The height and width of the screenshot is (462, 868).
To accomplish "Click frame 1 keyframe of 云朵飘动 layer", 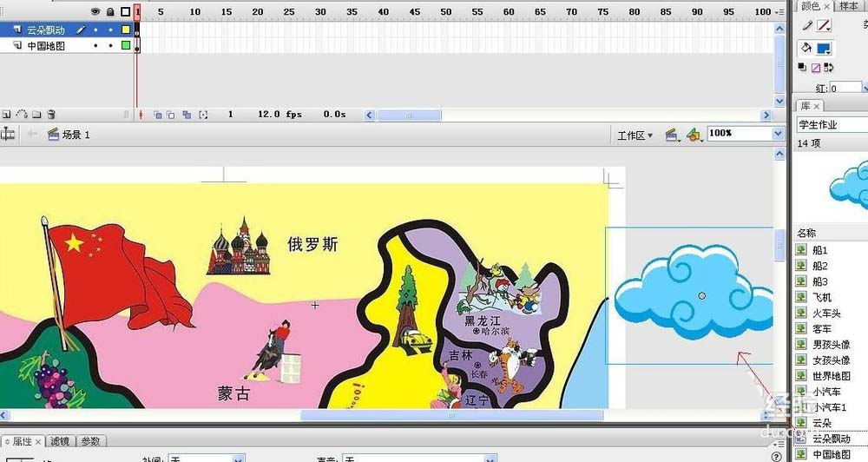I will click(137, 30).
